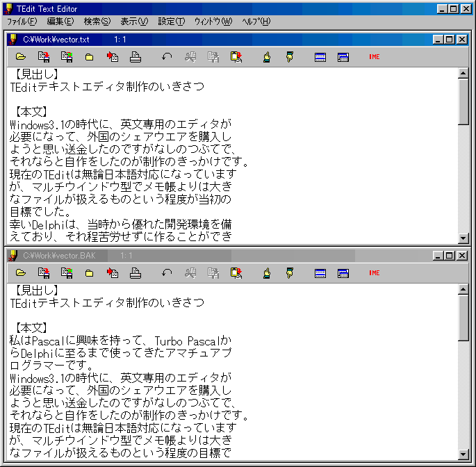Click the scrollbar thumb in vector.BAK window
Screen dimensions: 476x467
point(463,318)
